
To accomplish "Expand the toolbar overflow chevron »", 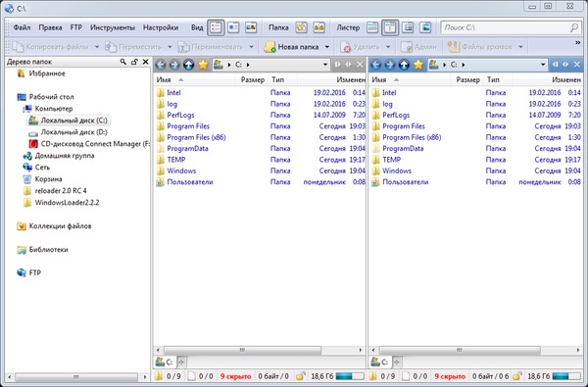I will pos(577,43).
